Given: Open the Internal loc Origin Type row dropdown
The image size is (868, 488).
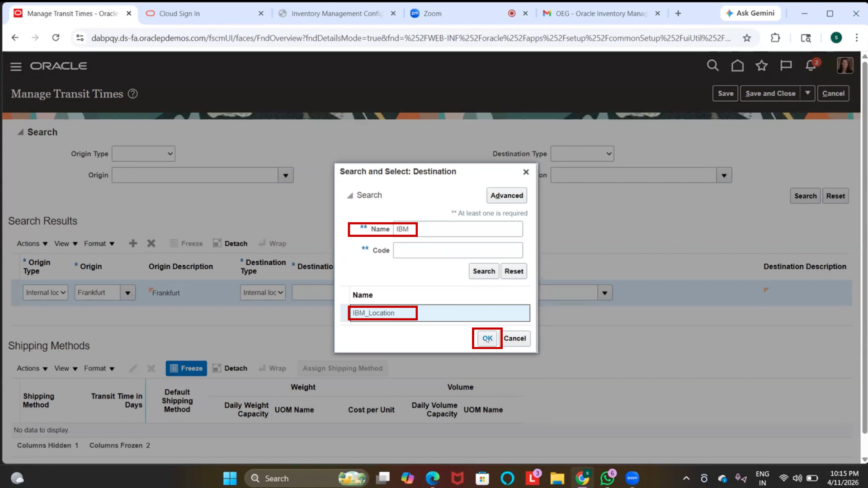Looking at the screenshot, I should 45,293.
